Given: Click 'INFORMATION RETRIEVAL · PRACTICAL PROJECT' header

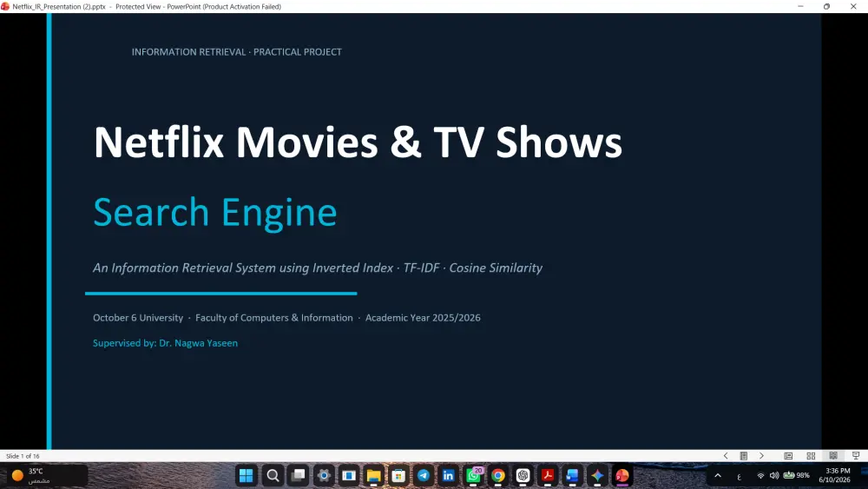Looking at the screenshot, I should 236,52.
